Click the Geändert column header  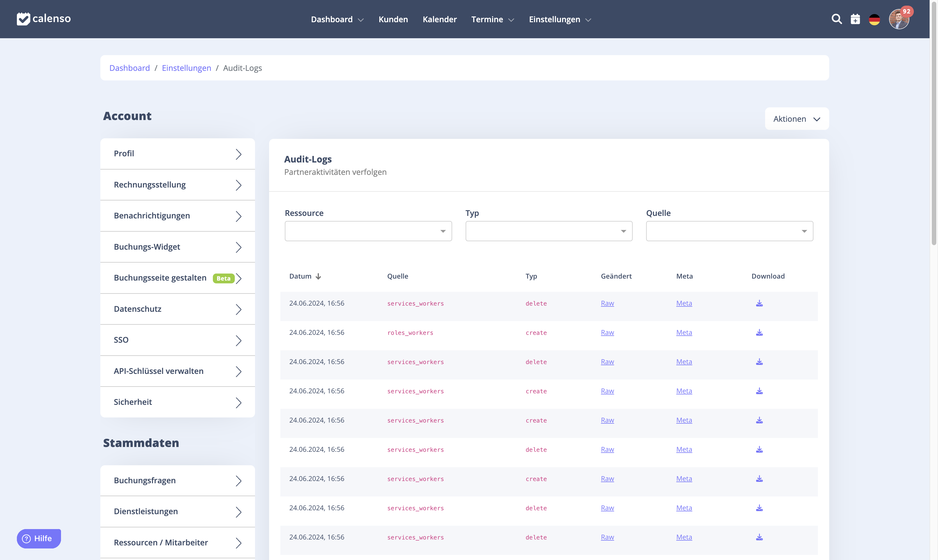pyautogui.click(x=616, y=276)
